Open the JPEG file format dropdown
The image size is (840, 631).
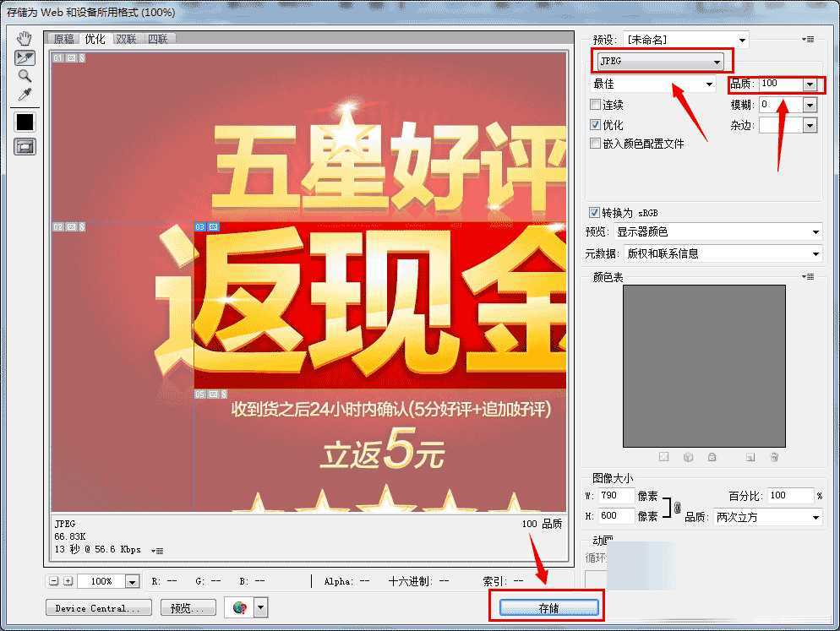(x=661, y=61)
